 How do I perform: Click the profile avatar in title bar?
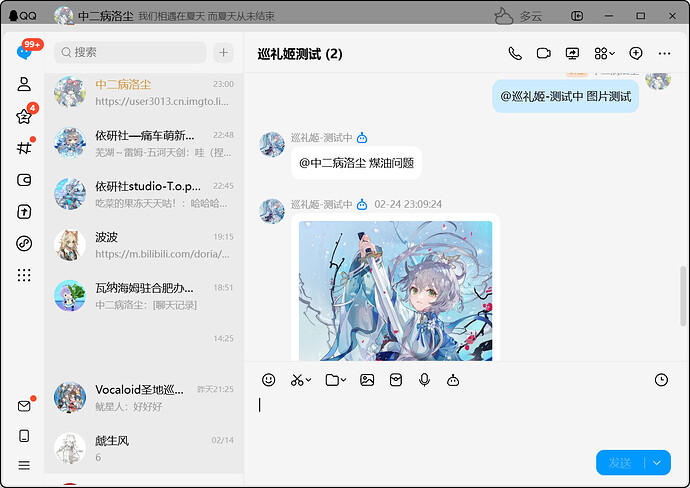[64, 16]
